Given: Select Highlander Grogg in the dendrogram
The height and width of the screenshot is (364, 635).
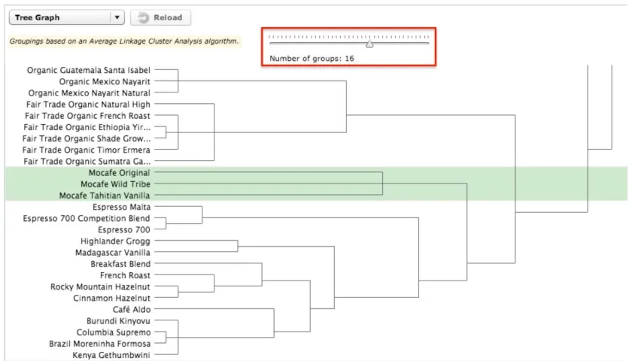Looking at the screenshot, I should click(x=115, y=241).
